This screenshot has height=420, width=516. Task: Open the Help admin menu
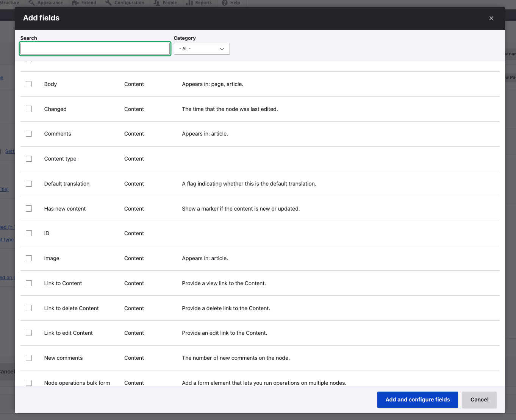pyautogui.click(x=231, y=3)
